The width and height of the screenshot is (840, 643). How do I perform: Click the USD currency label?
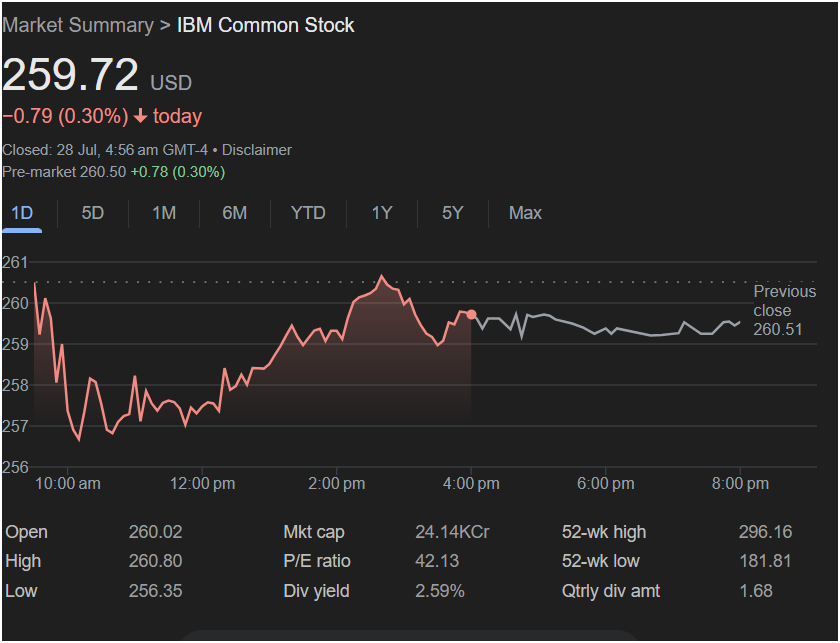(171, 83)
